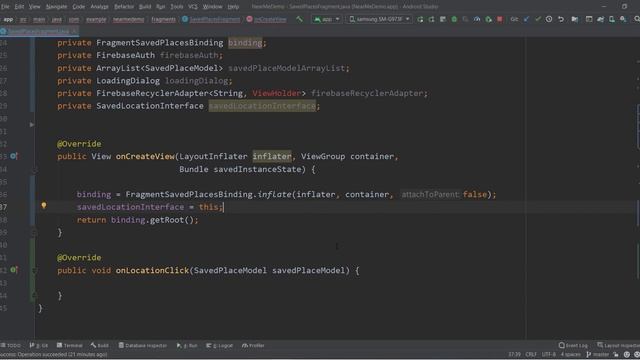
Task: Click the red Stop button
Action: 500,19
